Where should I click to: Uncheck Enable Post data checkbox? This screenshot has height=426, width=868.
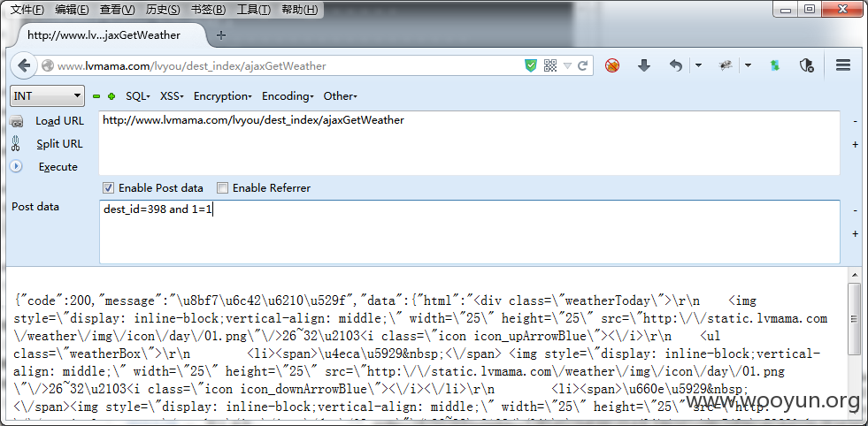(x=108, y=188)
